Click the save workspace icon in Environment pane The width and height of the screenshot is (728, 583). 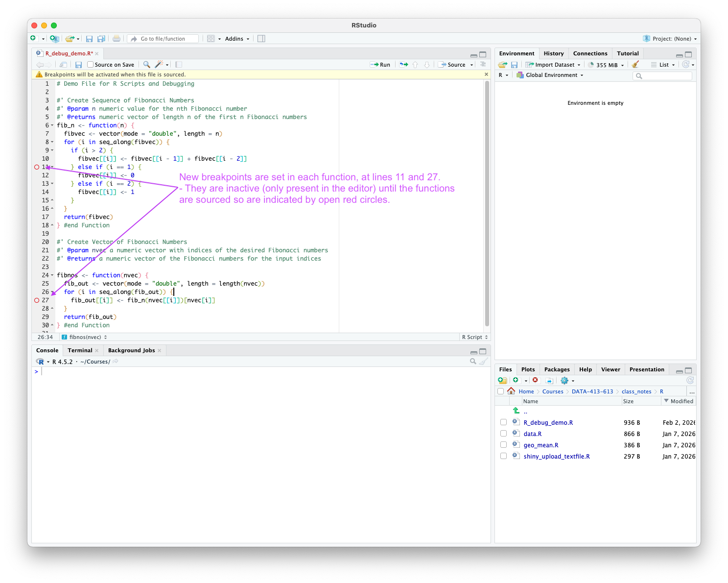point(514,65)
